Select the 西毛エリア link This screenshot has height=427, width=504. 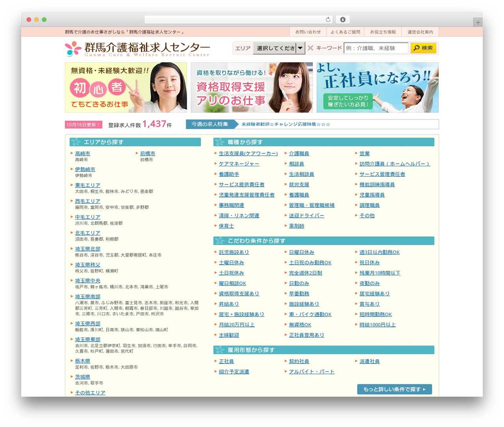[x=87, y=201]
